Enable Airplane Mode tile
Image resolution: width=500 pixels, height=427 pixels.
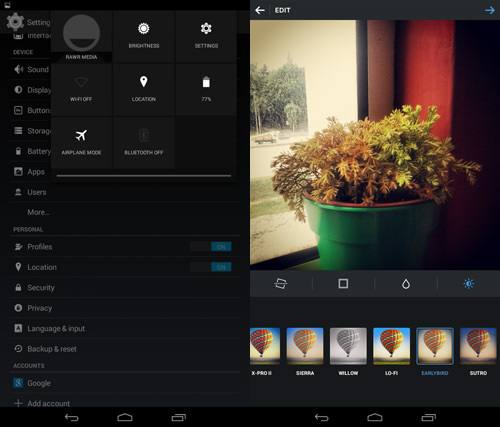tap(81, 143)
